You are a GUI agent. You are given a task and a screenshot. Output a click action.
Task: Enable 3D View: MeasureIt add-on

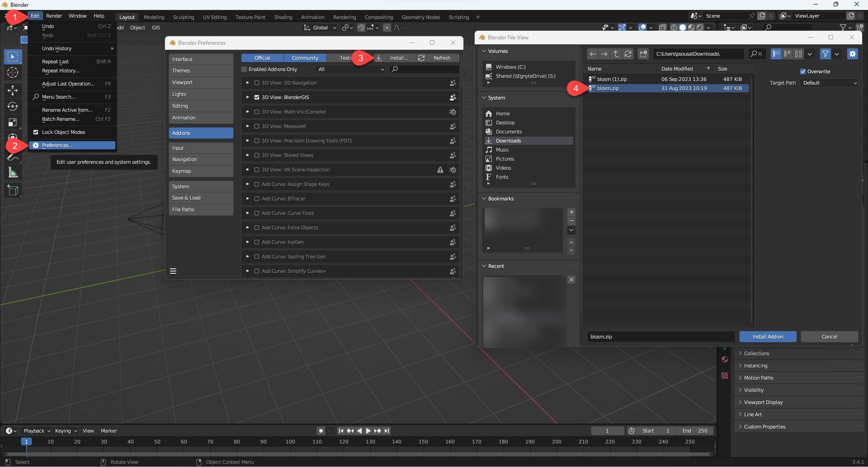[257, 126]
